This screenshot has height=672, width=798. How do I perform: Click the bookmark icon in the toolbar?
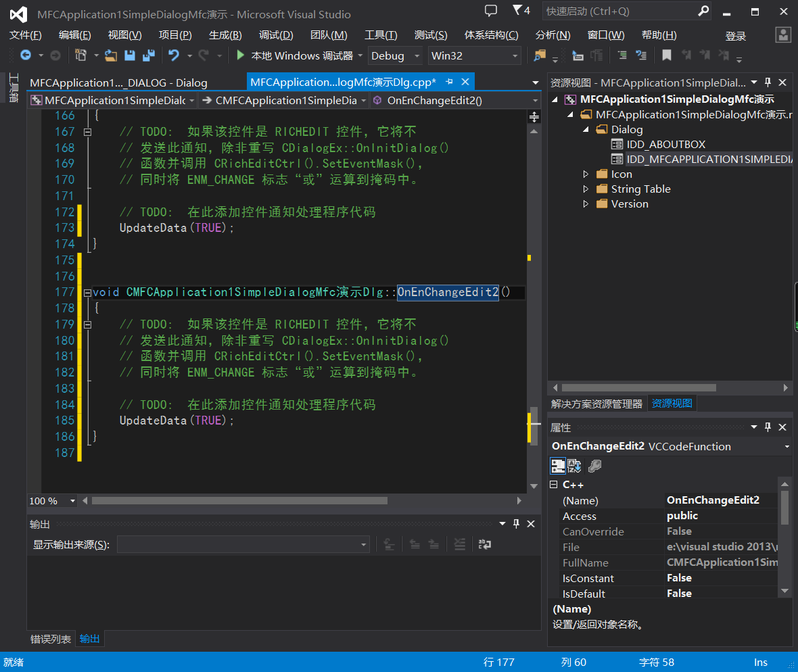click(667, 55)
